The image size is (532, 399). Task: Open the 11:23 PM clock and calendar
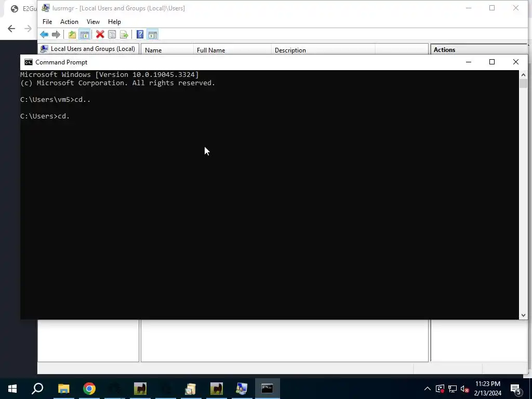pos(487,389)
